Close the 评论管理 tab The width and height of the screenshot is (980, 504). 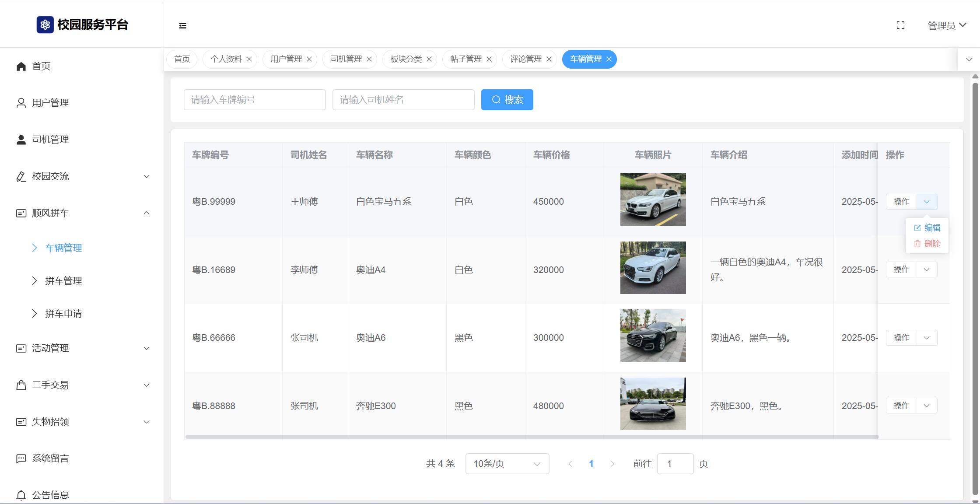[549, 59]
